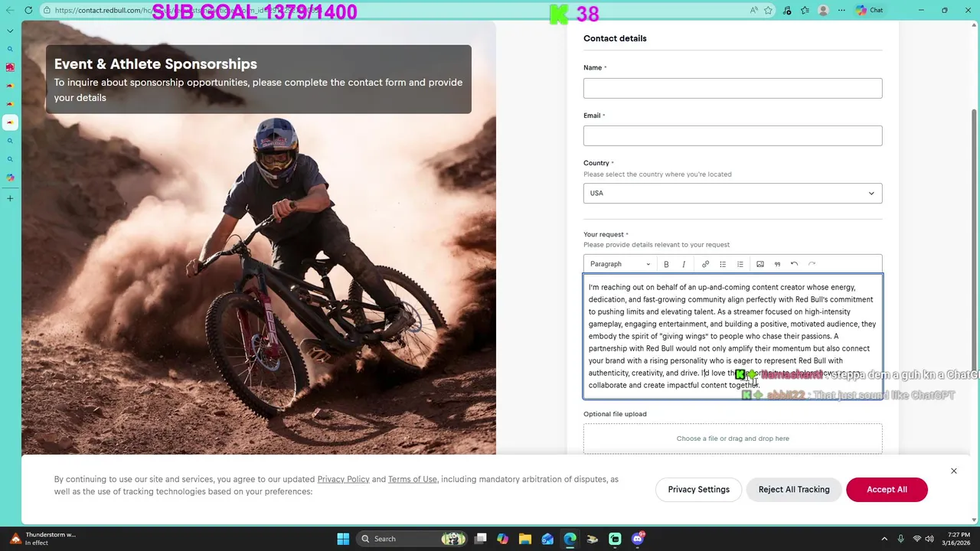Refresh the browser page
980x551 pixels.
28,10
